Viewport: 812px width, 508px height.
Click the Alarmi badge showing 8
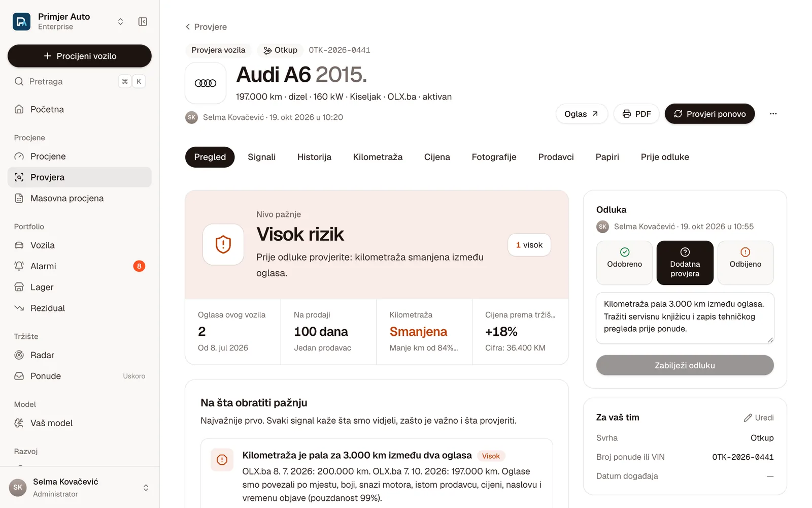(x=139, y=266)
